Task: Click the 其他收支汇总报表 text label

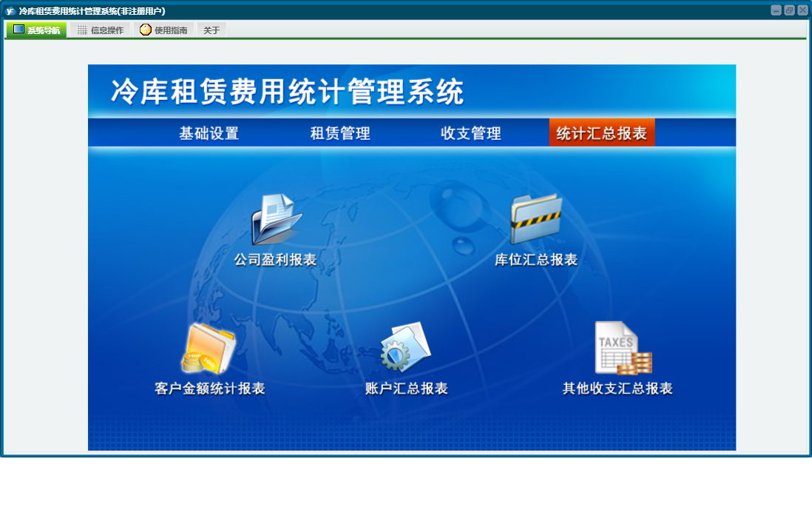Action: (x=618, y=389)
